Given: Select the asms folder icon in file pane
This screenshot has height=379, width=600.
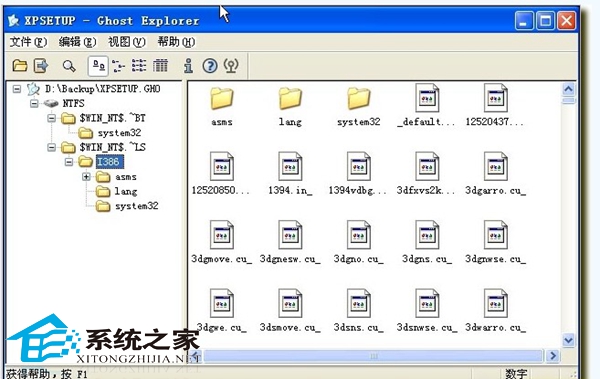Looking at the screenshot, I should pyautogui.click(x=222, y=99).
